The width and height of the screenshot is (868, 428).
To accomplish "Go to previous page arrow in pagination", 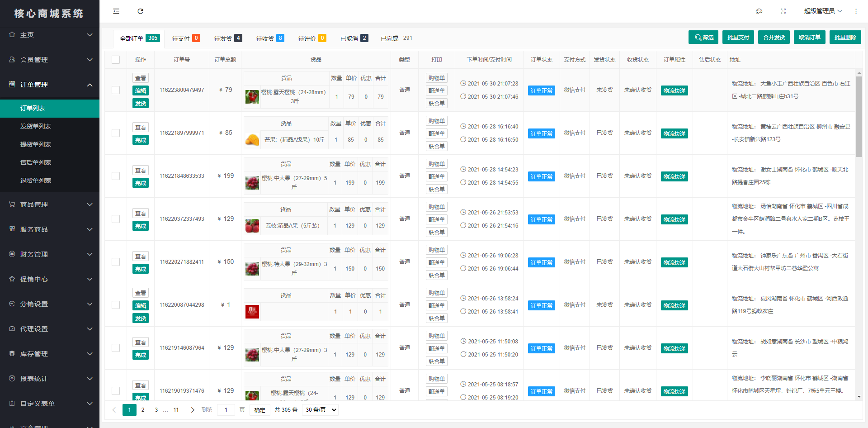I will point(114,410).
